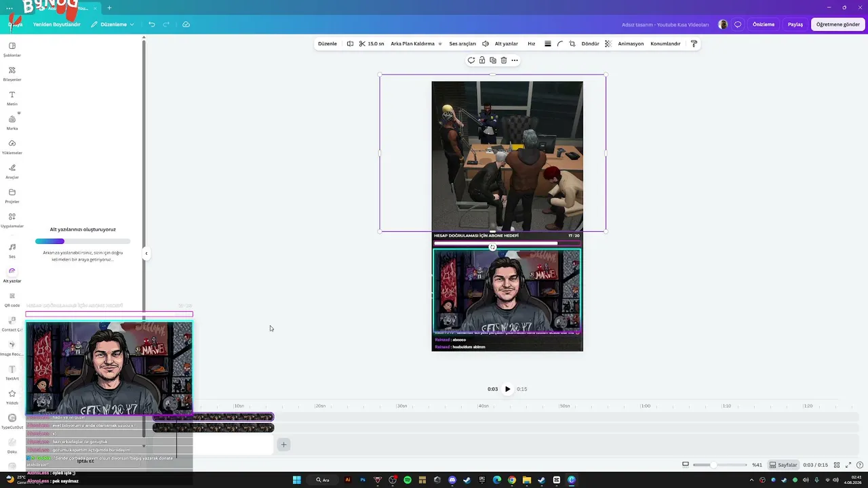Click the flip icon in the toolbar
This screenshot has height=488, width=868.
coord(350,43)
